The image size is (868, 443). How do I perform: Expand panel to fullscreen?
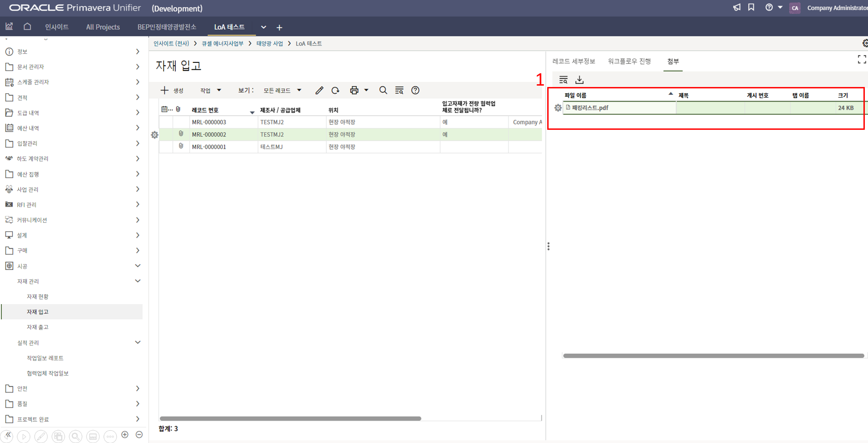861,60
